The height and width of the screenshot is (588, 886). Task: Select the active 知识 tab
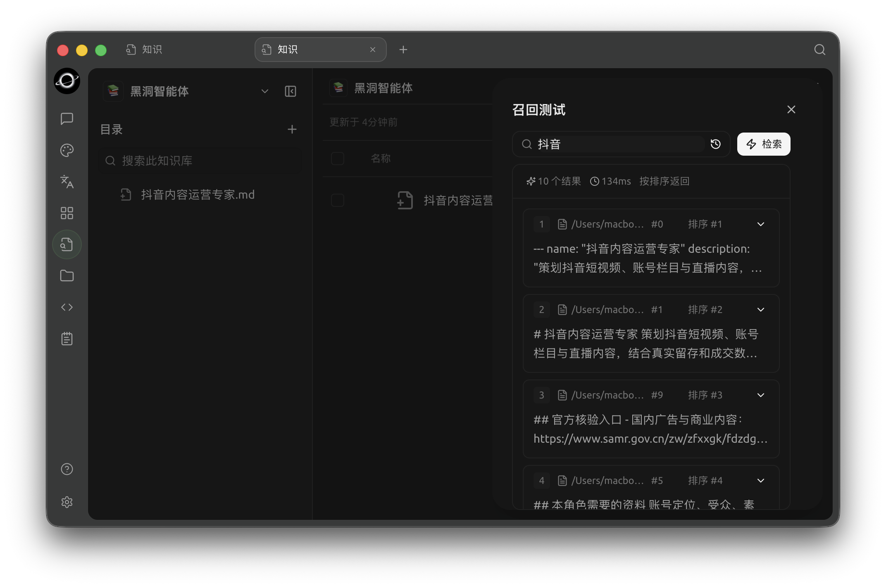[x=321, y=50]
